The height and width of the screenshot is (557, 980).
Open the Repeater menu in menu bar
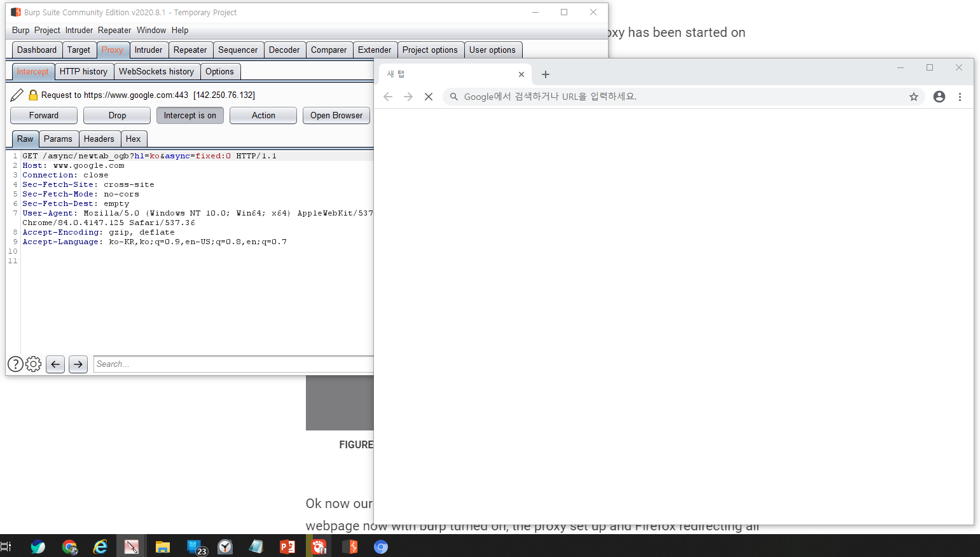(114, 30)
